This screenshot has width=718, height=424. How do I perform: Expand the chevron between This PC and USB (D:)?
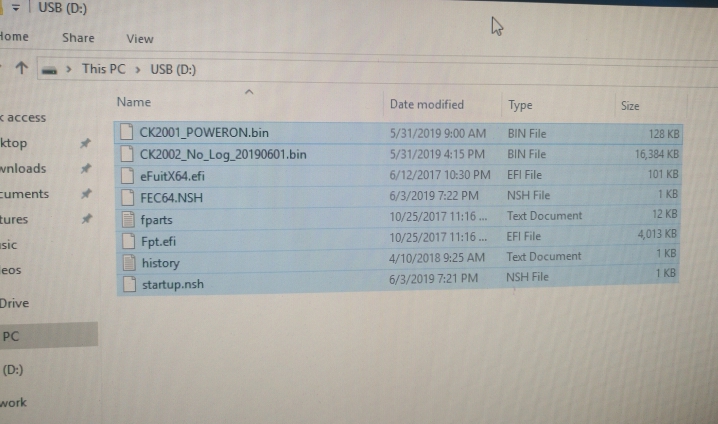point(137,70)
